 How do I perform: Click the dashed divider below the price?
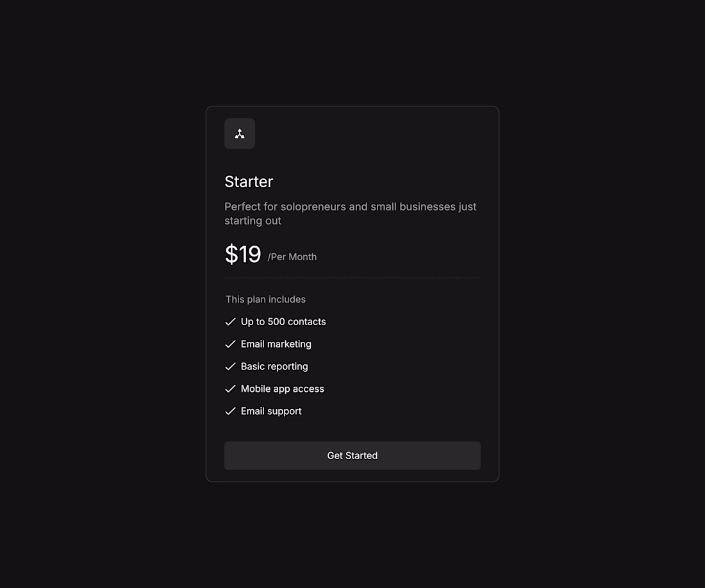pos(352,278)
